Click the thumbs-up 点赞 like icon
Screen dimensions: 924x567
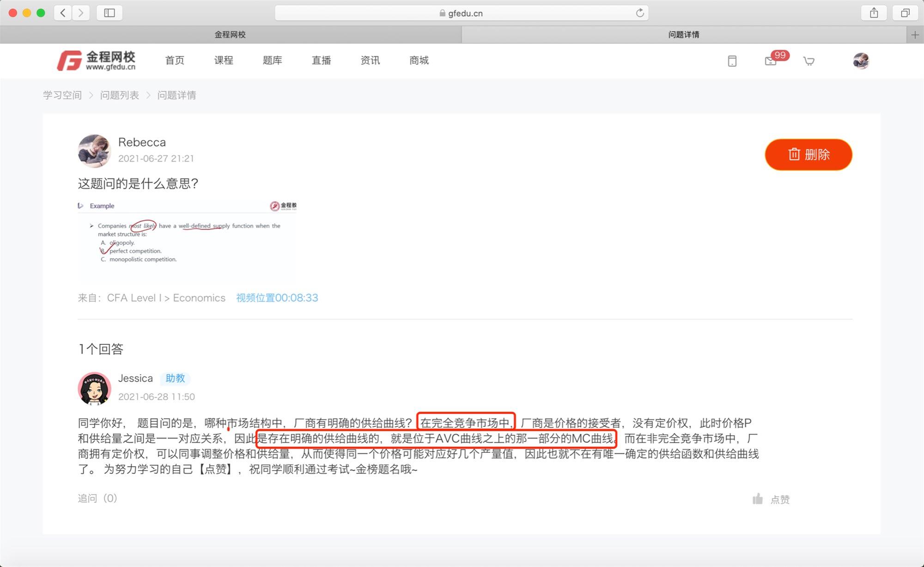point(758,499)
